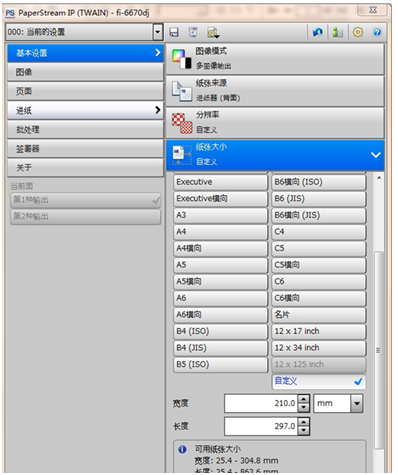Choose the B4 (ISO) paper size
The width and height of the screenshot is (398, 475).
220,331
